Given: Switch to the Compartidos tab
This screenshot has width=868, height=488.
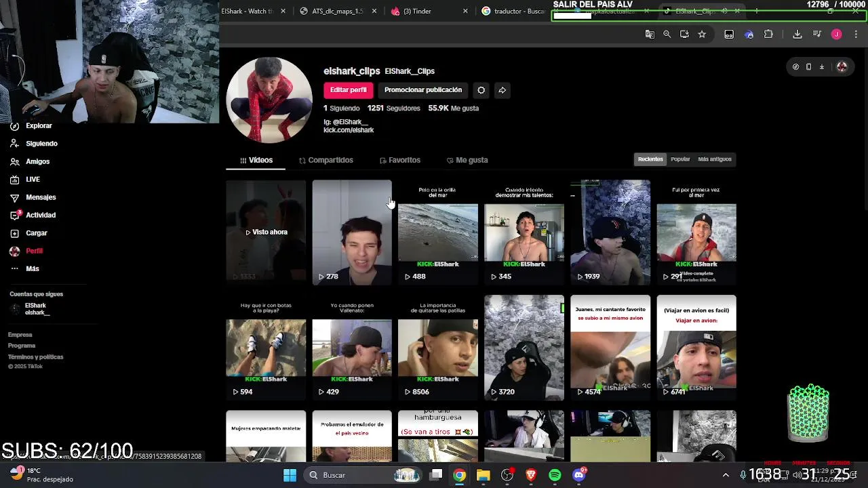Looking at the screenshot, I should click(x=325, y=160).
